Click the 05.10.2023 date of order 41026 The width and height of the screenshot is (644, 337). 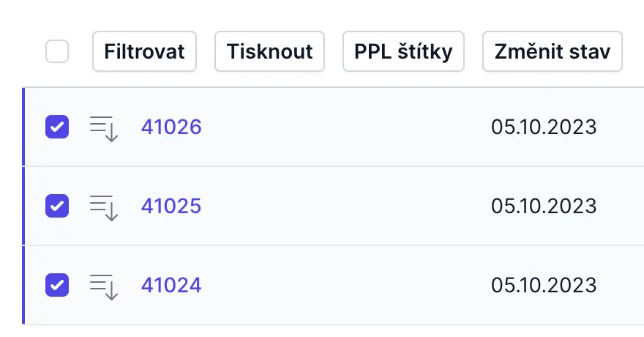coord(544,127)
